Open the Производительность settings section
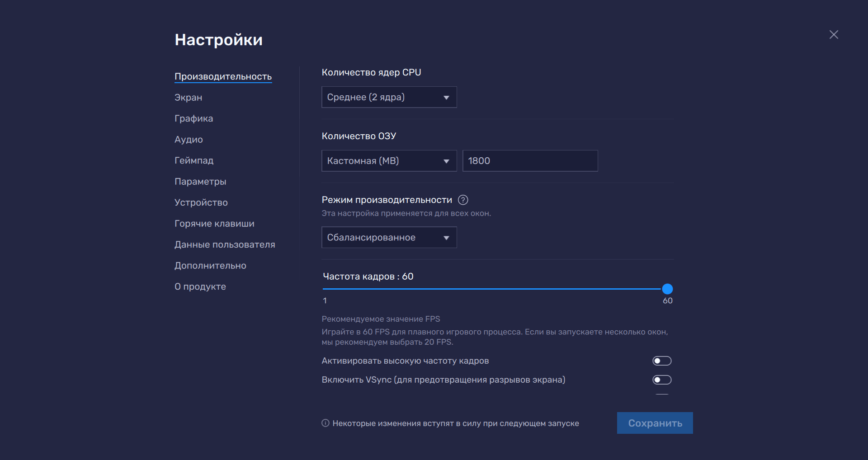The width and height of the screenshot is (868, 460). click(223, 76)
